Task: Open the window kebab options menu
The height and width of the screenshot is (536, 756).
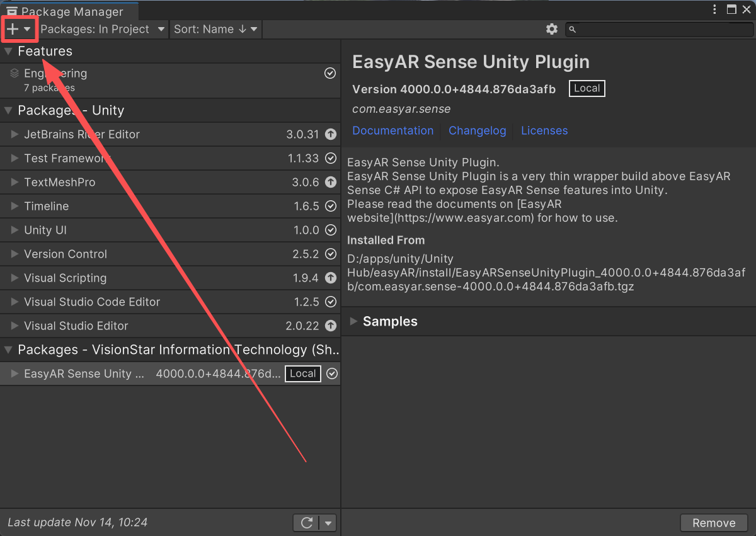Action: click(714, 9)
